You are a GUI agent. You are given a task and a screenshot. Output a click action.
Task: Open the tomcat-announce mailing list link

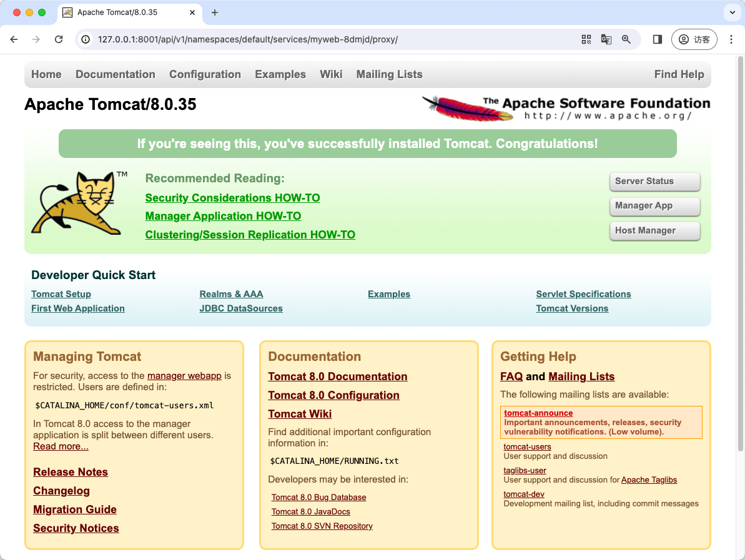point(538,413)
